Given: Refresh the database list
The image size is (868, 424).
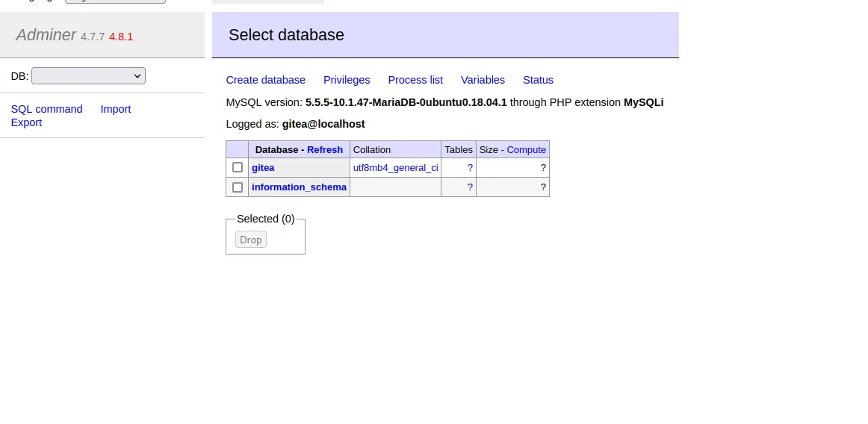Looking at the screenshot, I should click(325, 149).
